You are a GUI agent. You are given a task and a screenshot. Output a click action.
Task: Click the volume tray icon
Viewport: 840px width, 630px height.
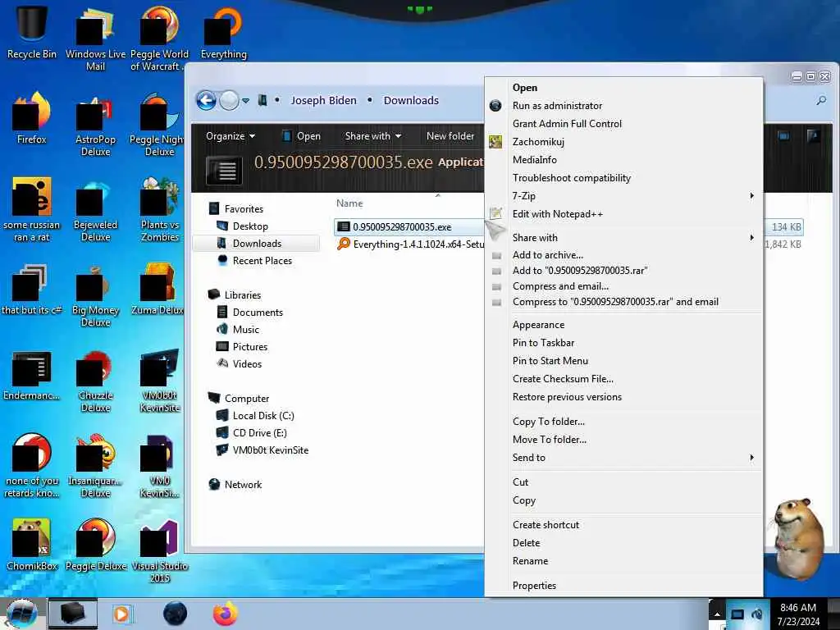pos(756,614)
